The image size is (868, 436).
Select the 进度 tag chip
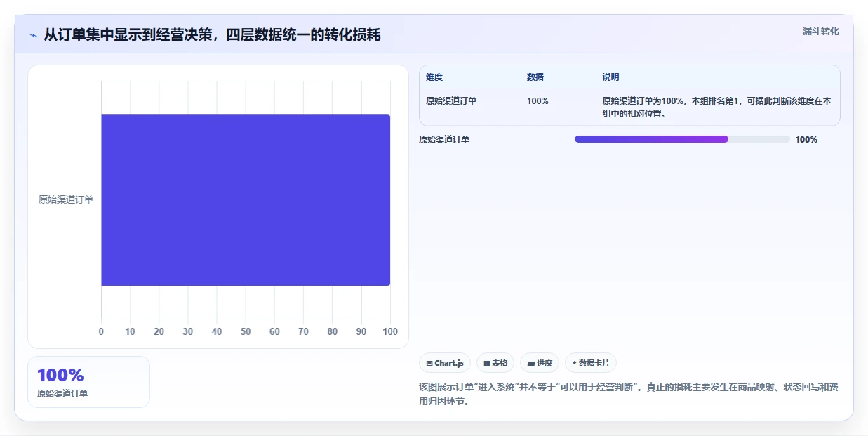click(540, 363)
